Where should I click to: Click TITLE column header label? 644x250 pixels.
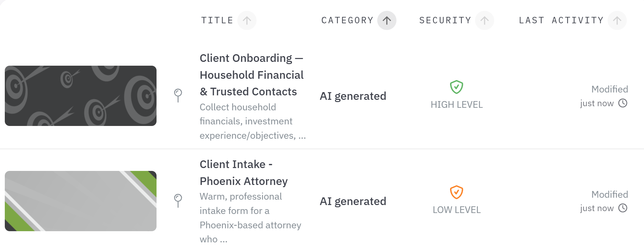point(217,20)
